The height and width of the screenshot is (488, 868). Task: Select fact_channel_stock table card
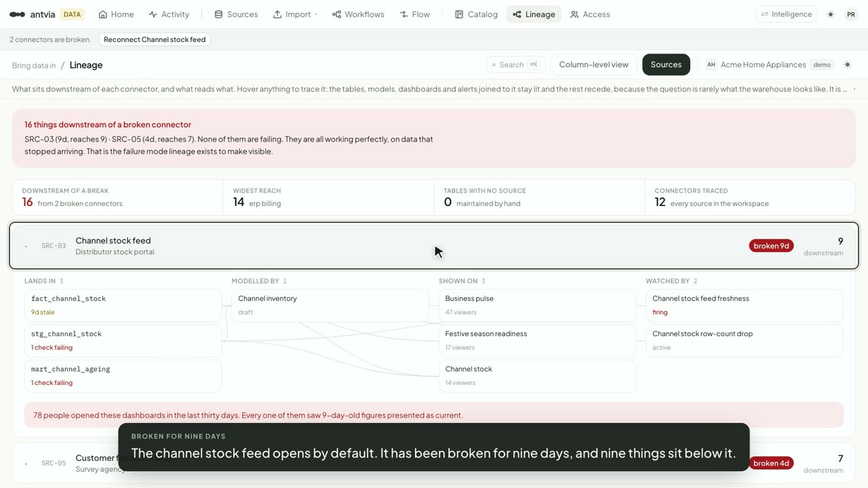click(123, 305)
